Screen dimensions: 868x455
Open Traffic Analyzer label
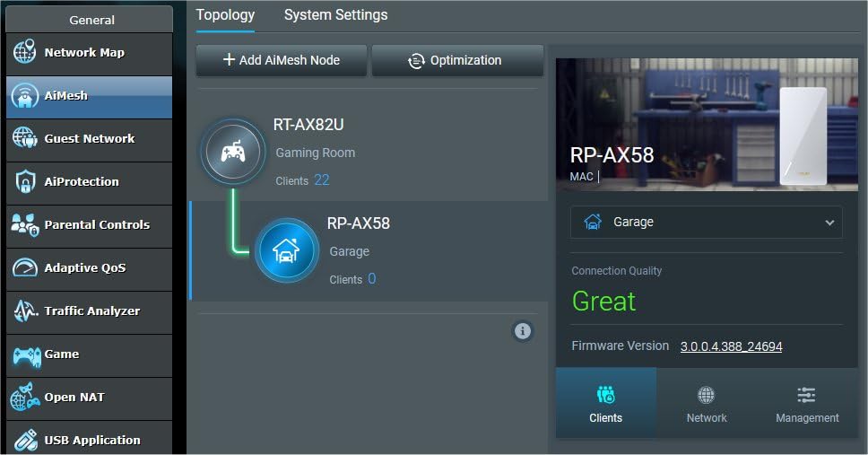click(91, 311)
